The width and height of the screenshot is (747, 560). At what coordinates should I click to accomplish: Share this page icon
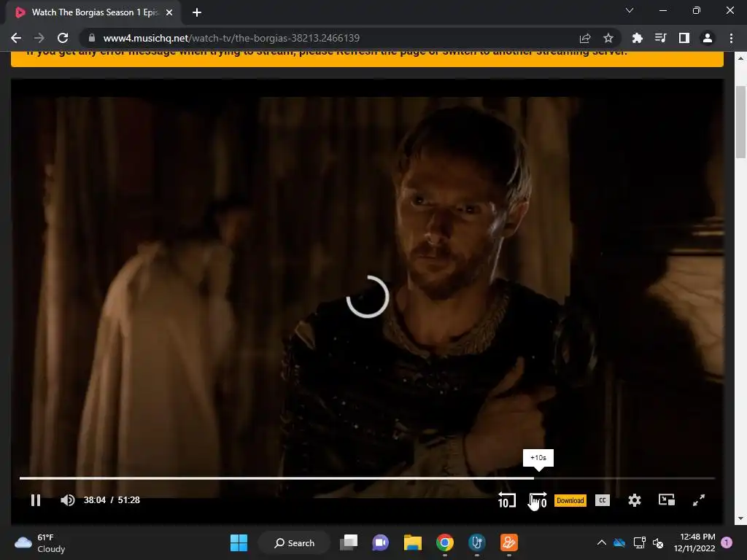point(585,38)
